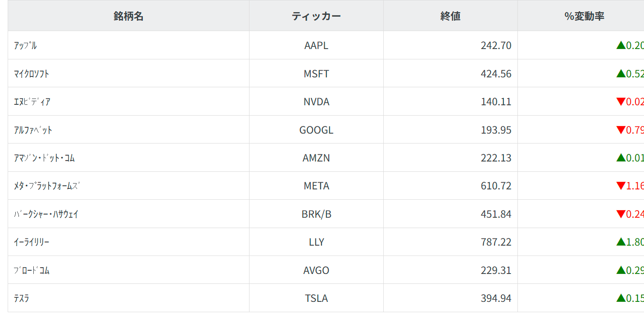Click the red down arrow in GOOGL row
644x323 pixels.
[621, 130]
